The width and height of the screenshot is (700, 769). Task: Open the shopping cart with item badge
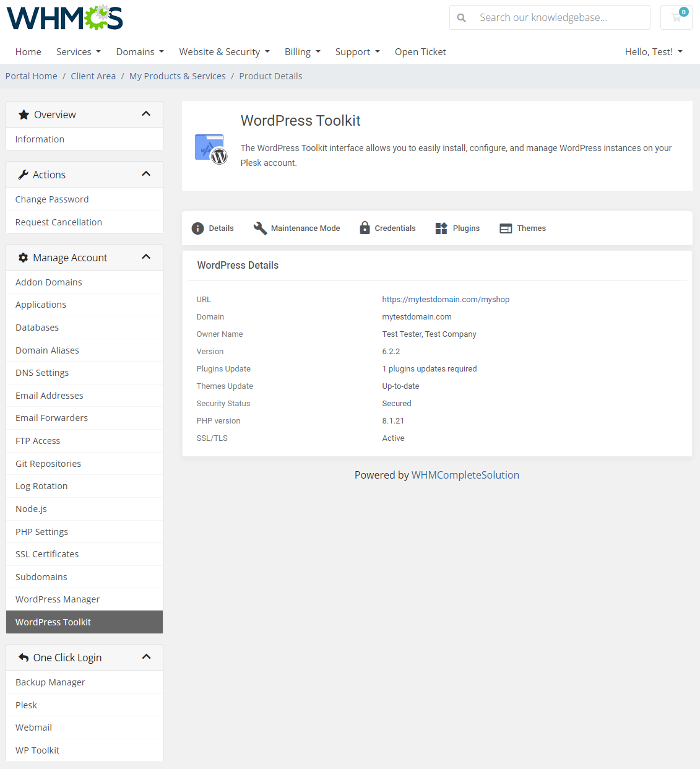pyautogui.click(x=676, y=17)
